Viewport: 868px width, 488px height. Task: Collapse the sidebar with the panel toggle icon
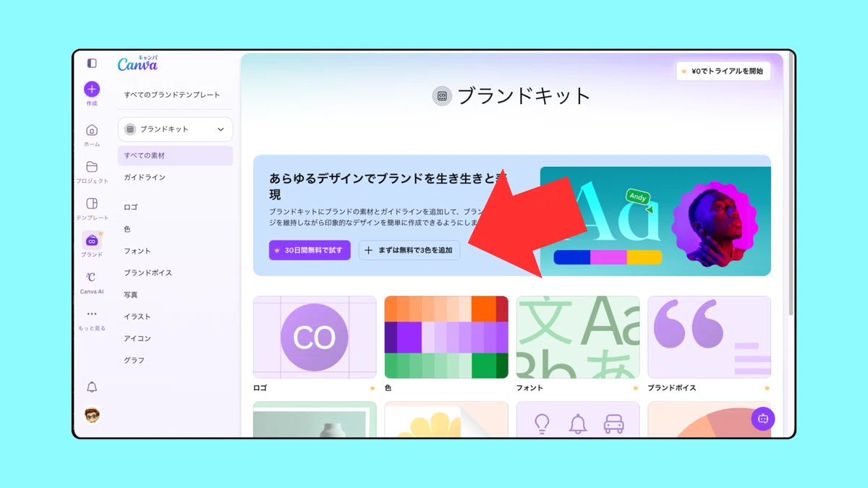[x=92, y=64]
